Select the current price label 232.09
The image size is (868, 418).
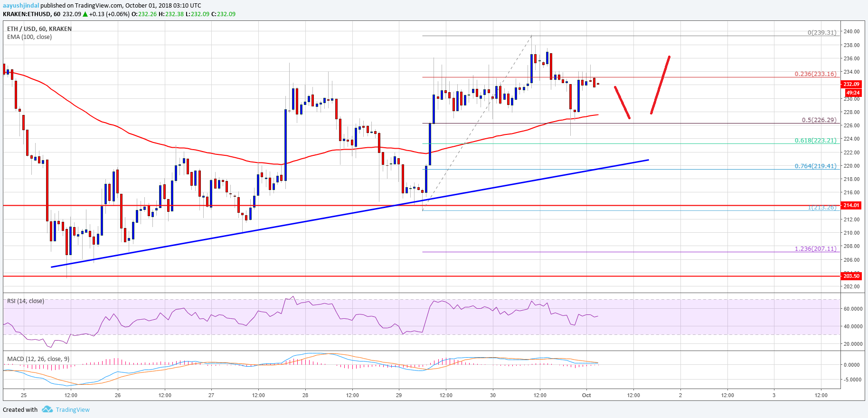tap(851, 84)
